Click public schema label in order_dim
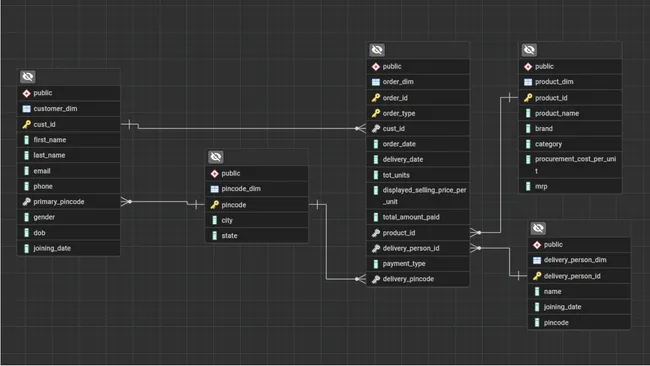 pyautogui.click(x=392, y=66)
